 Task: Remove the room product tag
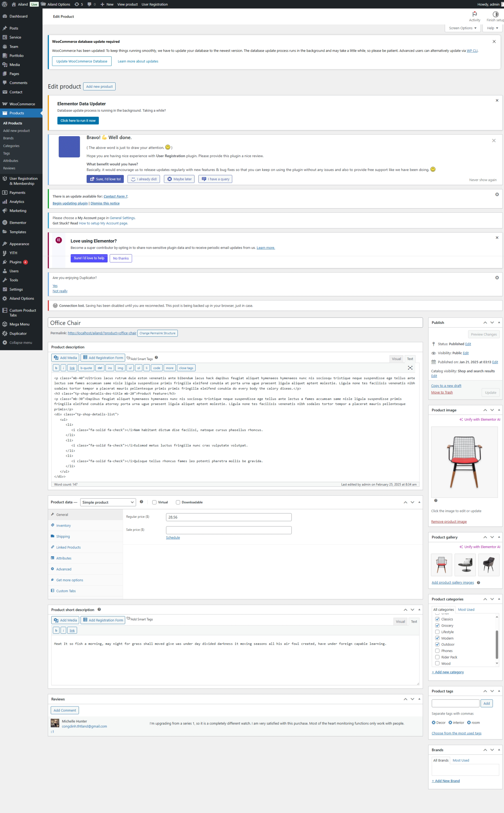pyautogui.click(x=469, y=723)
